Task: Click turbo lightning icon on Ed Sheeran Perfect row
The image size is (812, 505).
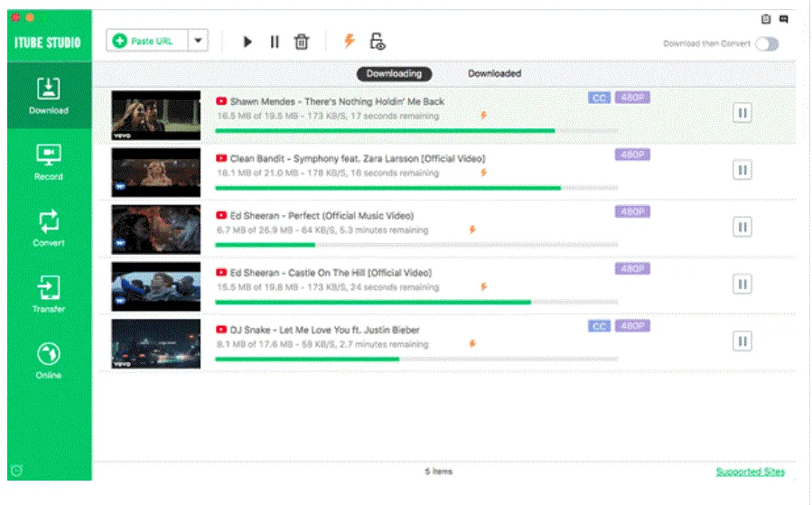Action: [472, 229]
